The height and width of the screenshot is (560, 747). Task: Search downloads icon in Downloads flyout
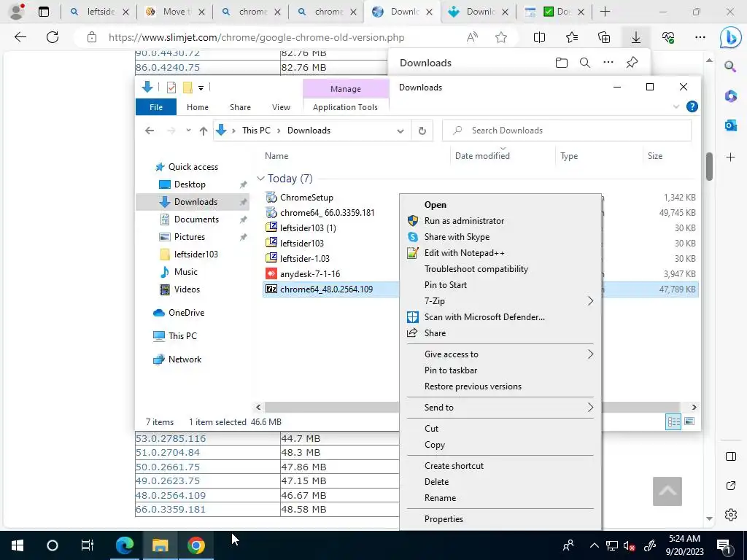585,63
